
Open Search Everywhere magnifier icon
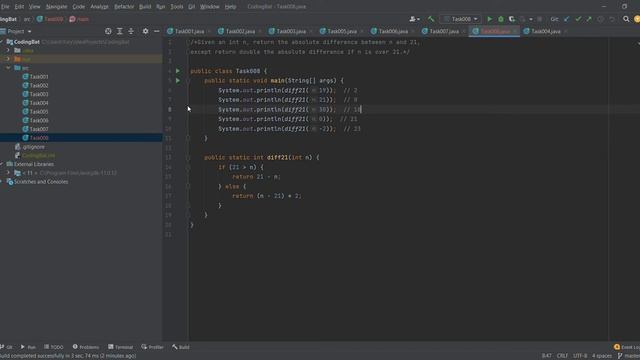626,19
